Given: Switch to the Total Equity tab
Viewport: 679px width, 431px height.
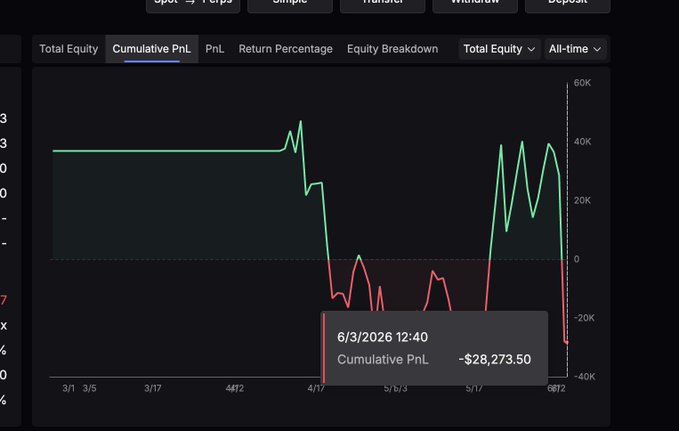Looking at the screenshot, I should pyautogui.click(x=69, y=49).
